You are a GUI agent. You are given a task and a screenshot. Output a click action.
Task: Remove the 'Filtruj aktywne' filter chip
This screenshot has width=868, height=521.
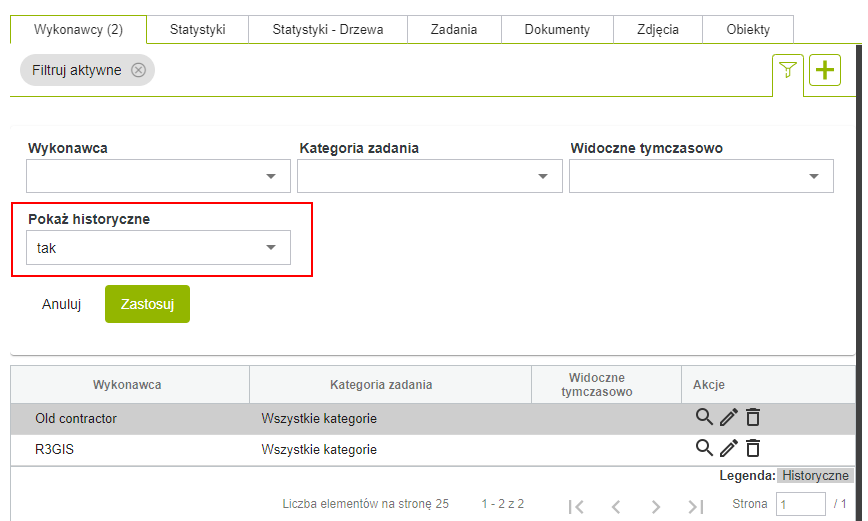(139, 70)
